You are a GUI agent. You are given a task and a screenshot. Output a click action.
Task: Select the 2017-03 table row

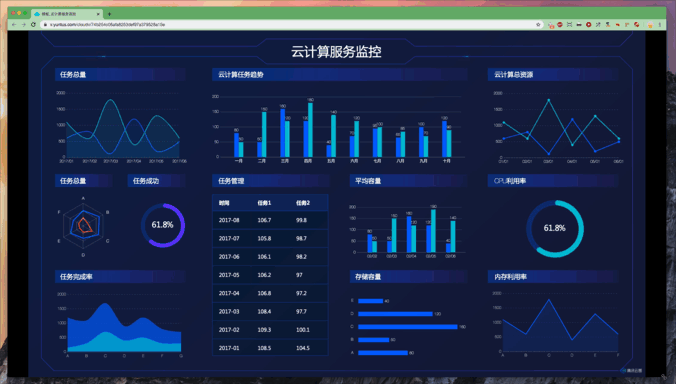[270, 312]
